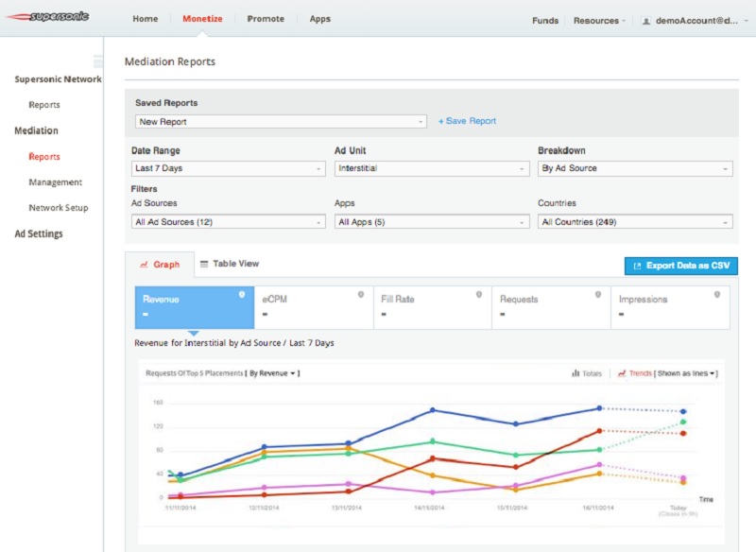Click the red line point at 16/11/2014
Viewport: 756px width, 552px height.
[x=599, y=430]
